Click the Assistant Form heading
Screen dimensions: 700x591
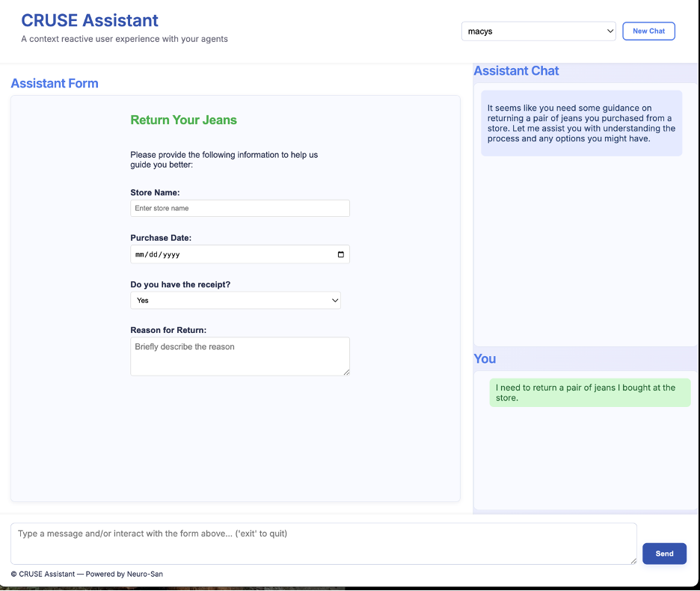point(55,83)
